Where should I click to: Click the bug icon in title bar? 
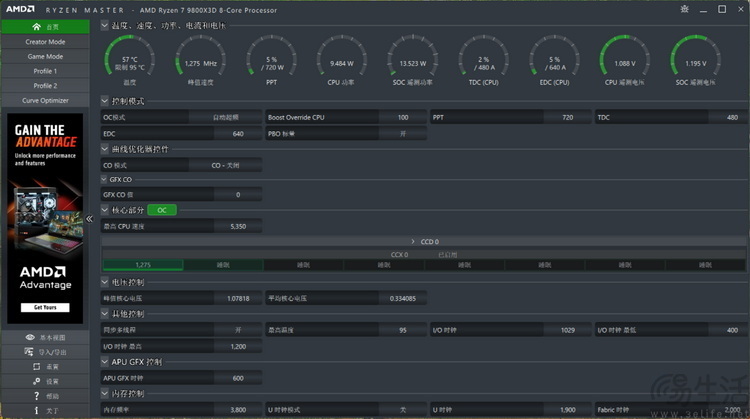pos(684,9)
